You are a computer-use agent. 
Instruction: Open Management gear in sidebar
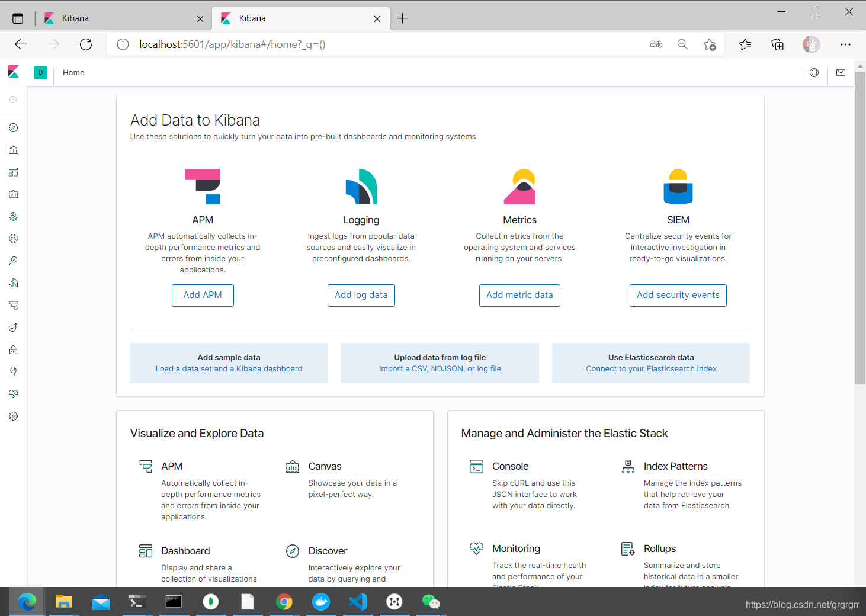pos(13,416)
